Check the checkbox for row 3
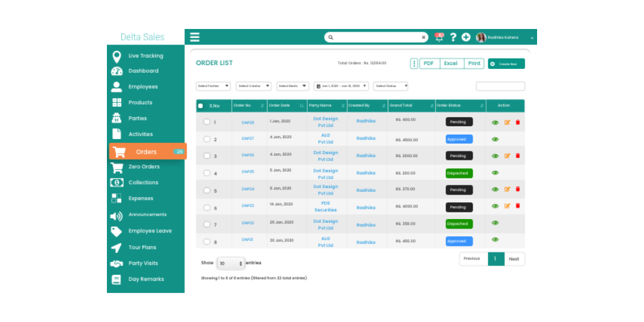This screenshot has height=322, width=644. point(207,156)
